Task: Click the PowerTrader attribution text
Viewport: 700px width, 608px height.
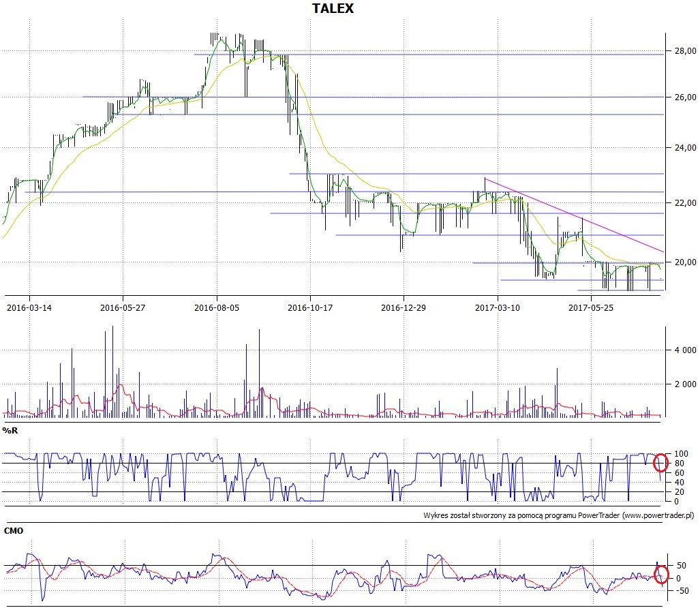Action: tap(559, 515)
